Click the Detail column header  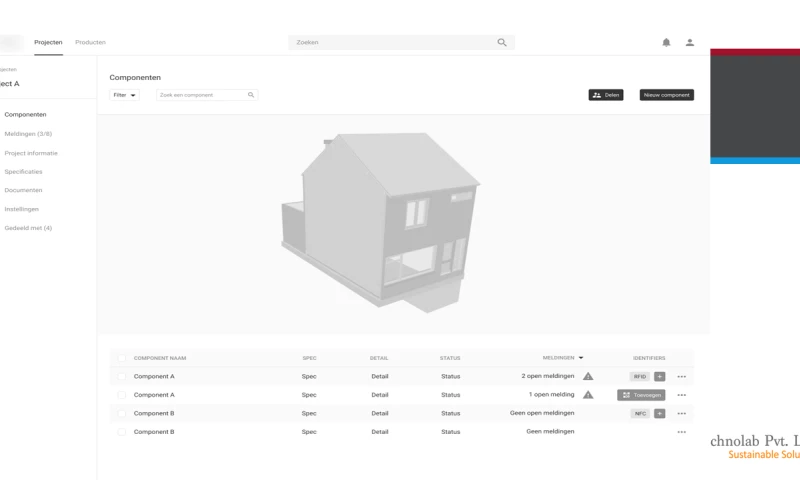pos(379,358)
